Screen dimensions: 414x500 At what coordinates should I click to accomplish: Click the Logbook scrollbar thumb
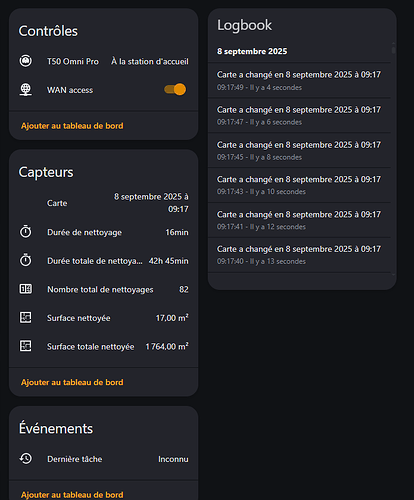[x=393, y=48]
